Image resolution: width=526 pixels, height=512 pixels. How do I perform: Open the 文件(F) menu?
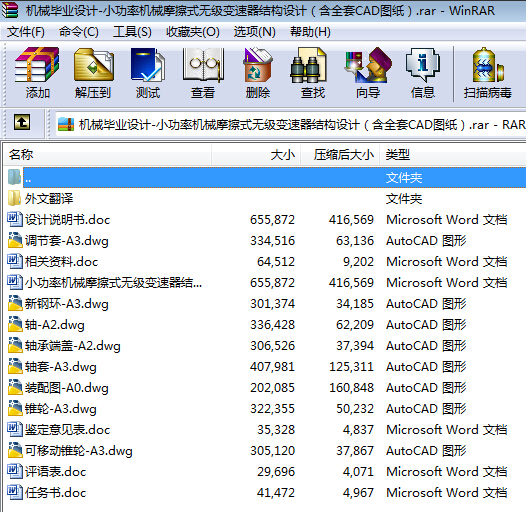[25, 32]
